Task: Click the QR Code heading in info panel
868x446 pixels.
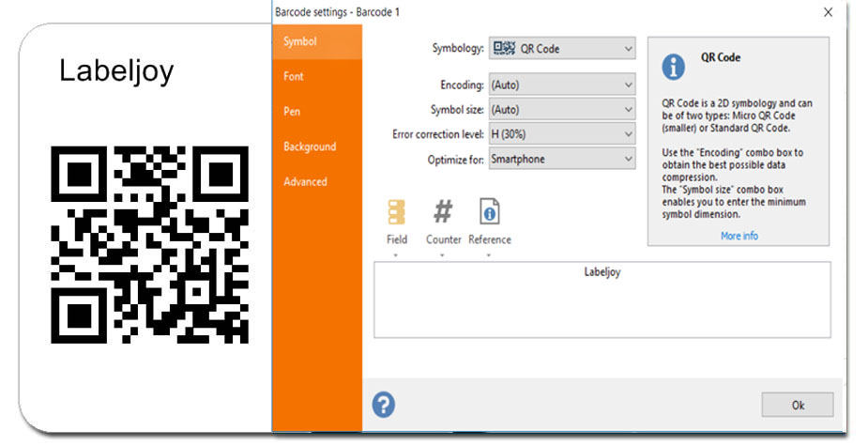Action: (720, 57)
